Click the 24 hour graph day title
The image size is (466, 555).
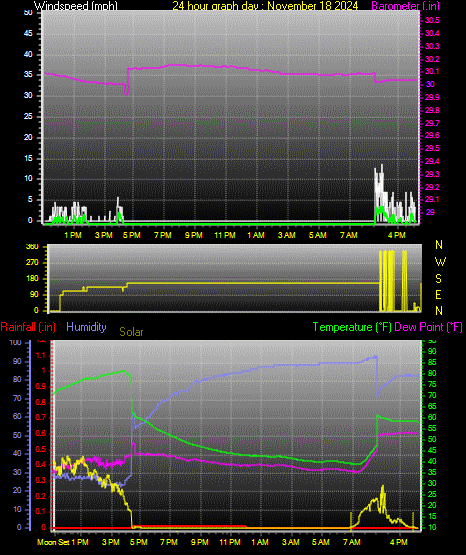[x=265, y=6]
